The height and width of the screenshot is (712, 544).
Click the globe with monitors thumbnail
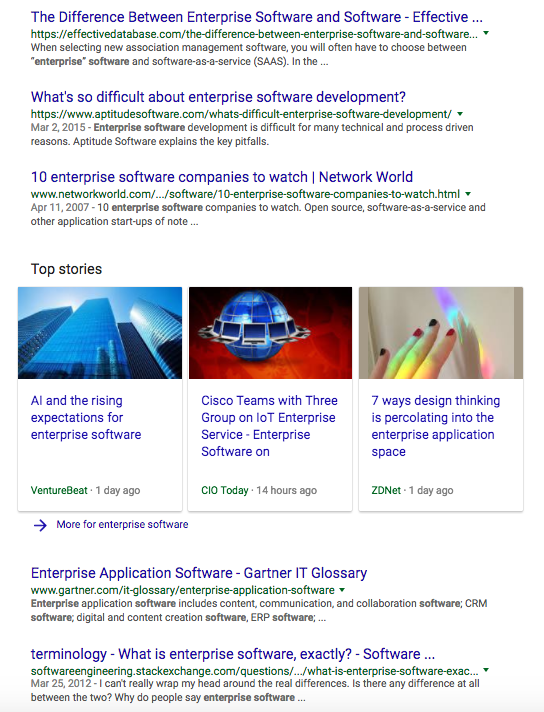(270, 333)
